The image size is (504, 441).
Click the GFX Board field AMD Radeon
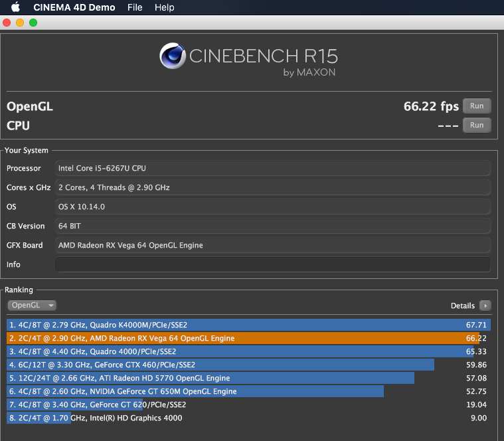[x=272, y=245]
